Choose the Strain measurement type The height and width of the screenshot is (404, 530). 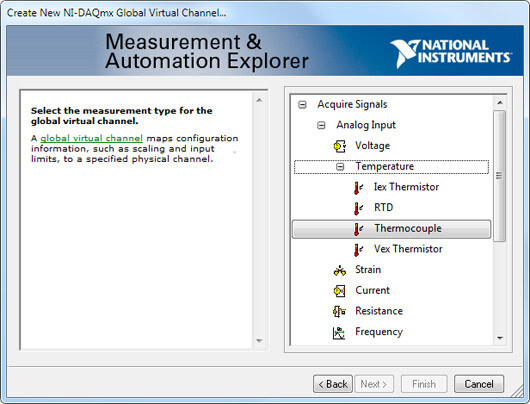coord(368,270)
